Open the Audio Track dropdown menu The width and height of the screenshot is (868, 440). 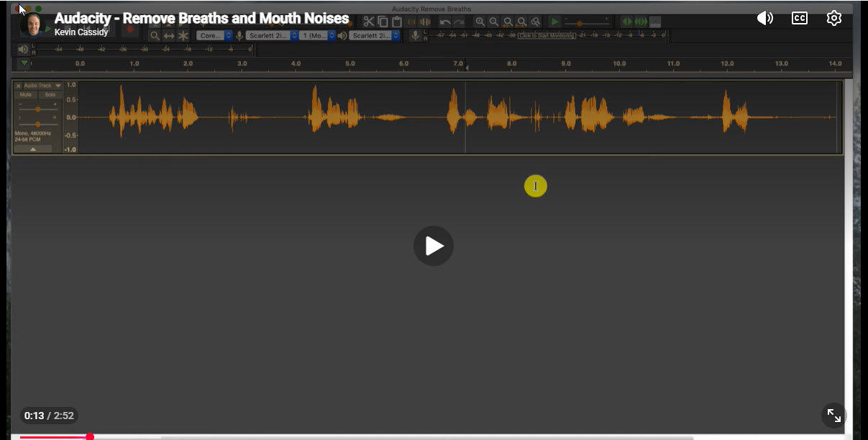58,86
